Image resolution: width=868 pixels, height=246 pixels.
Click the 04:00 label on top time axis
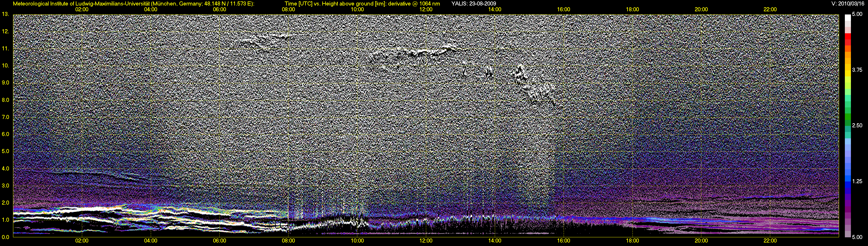151,10
